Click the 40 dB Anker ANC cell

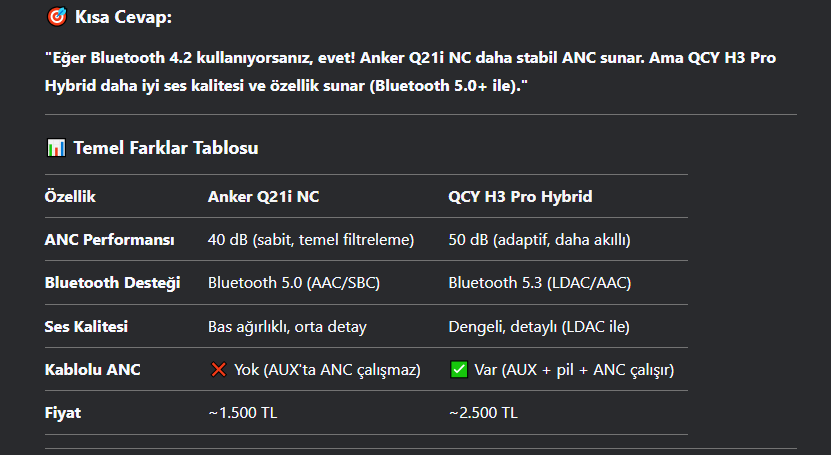click(x=311, y=240)
